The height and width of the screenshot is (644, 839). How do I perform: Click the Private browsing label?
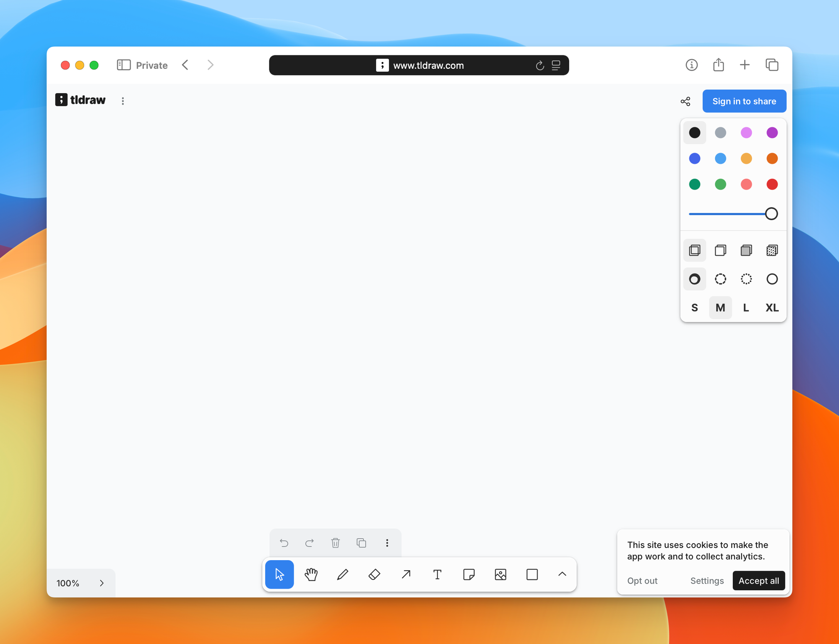tap(151, 65)
